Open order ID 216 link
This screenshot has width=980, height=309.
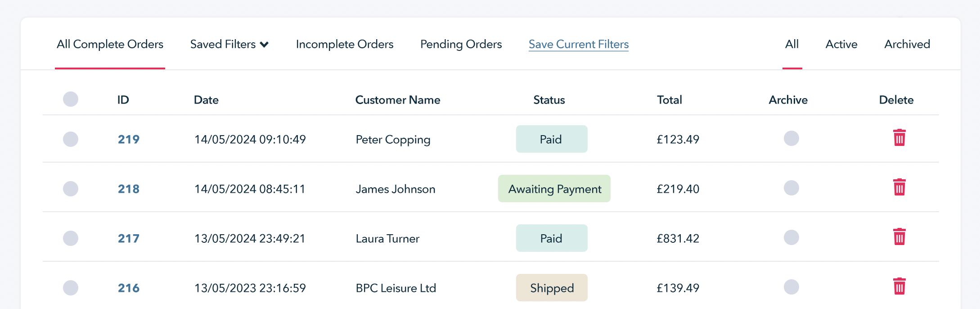point(129,288)
